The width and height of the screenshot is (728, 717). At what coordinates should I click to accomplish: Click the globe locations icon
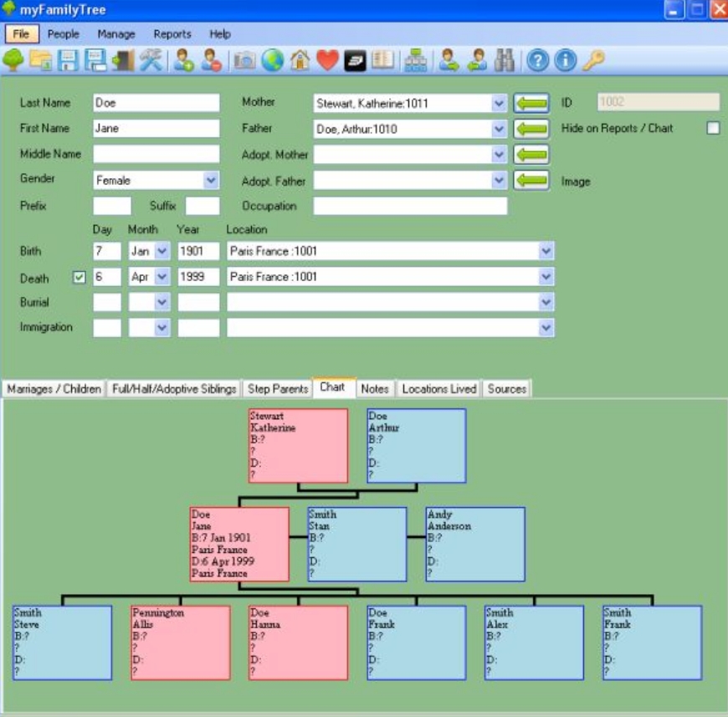[x=272, y=60]
